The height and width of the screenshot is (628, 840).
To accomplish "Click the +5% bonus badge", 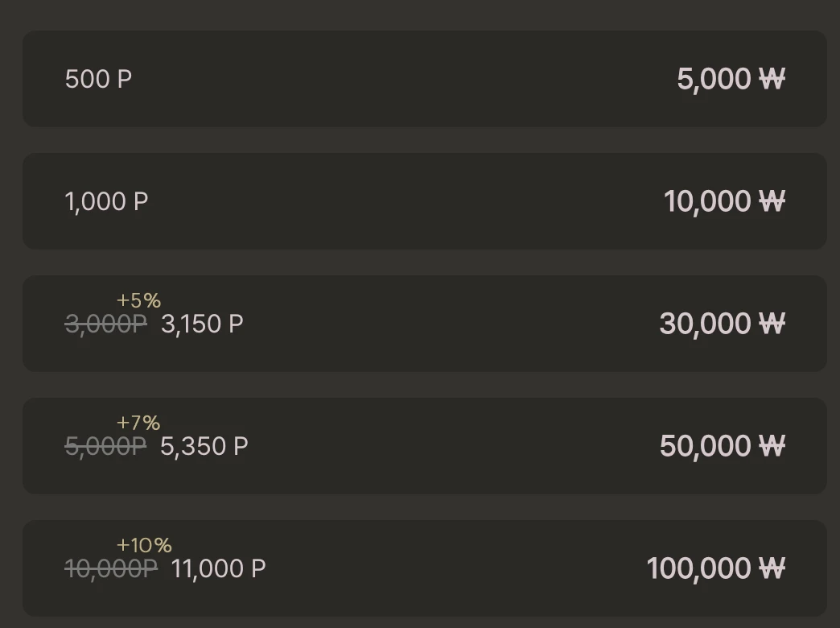I will 138,300.
